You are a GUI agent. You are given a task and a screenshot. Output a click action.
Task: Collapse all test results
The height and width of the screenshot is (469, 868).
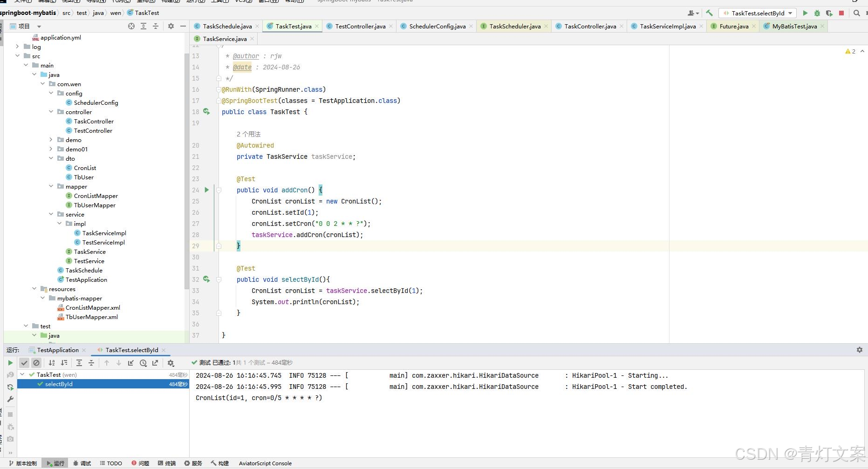[x=91, y=363]
